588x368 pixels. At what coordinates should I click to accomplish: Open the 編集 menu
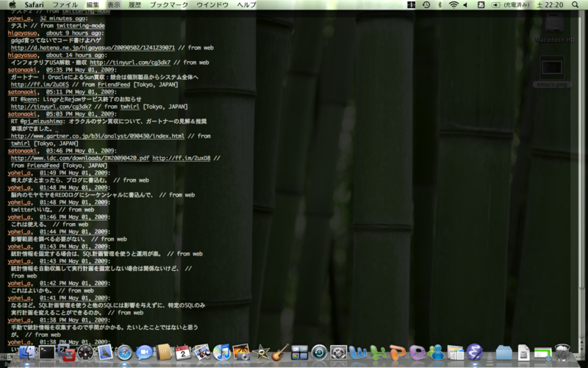tap(93, 5)
